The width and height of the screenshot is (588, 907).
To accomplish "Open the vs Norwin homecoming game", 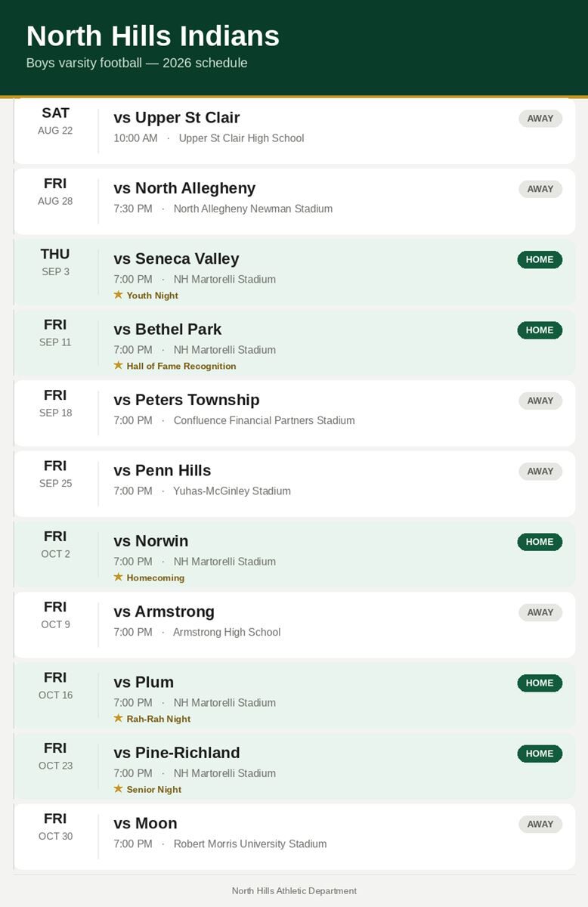I will 151,541.
